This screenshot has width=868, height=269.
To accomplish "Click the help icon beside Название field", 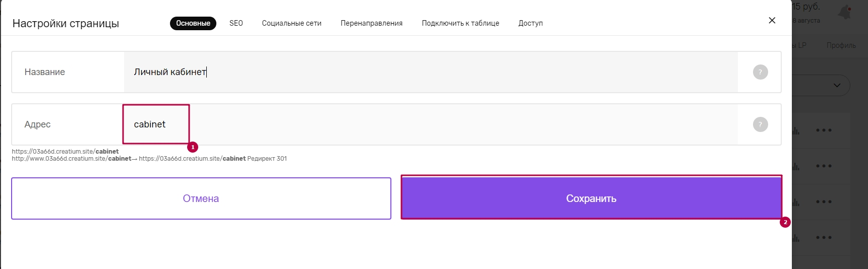I will [760, 72].
